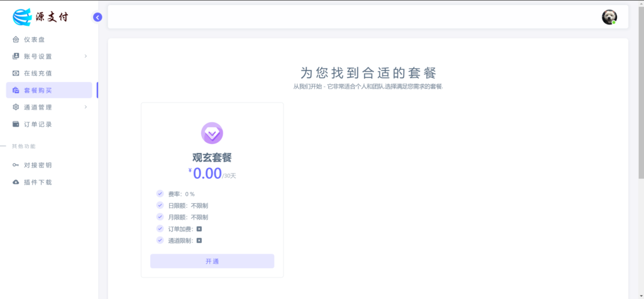Open 账号设置 menu item
Screen dimensions: 644x299
(49, 57)
